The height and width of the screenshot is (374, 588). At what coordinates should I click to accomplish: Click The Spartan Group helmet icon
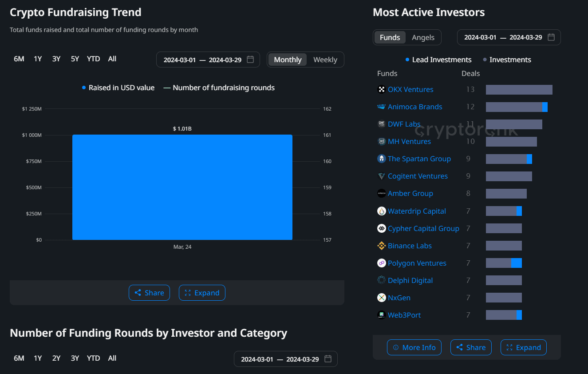[381, 159]
